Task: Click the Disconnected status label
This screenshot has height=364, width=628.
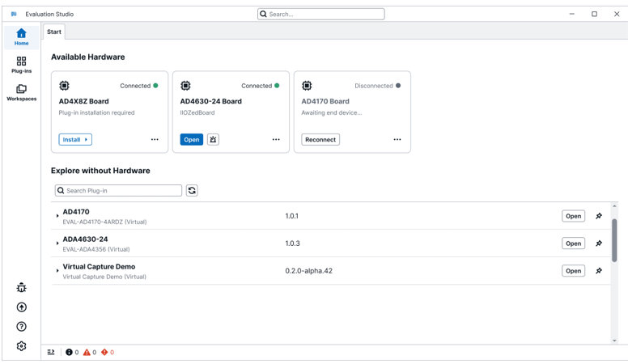Action: 374,86
